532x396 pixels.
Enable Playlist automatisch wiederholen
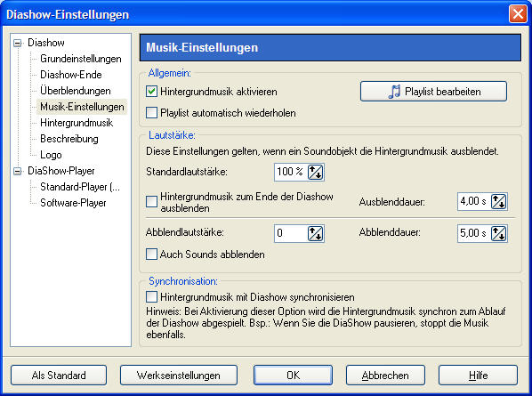click(x=151, y=113)
